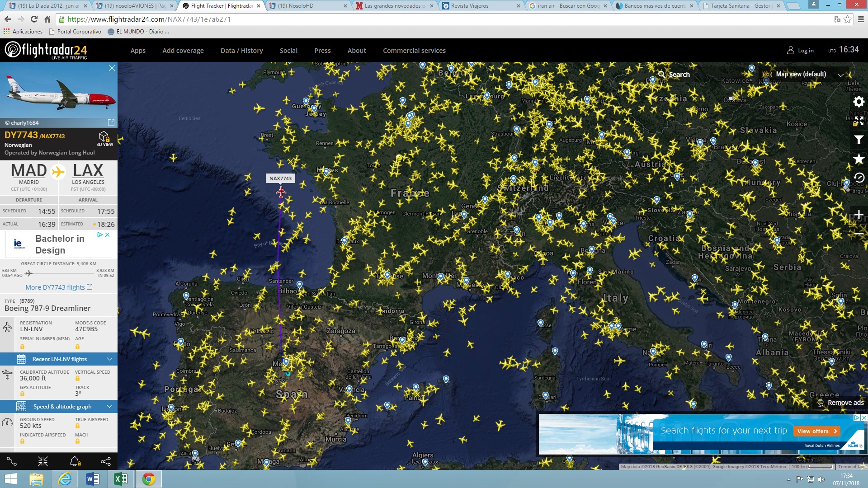Click the Flightradar24 logo
Viewport: 868px width, 488px height.
pyautogui.click(x=46, y=50)
